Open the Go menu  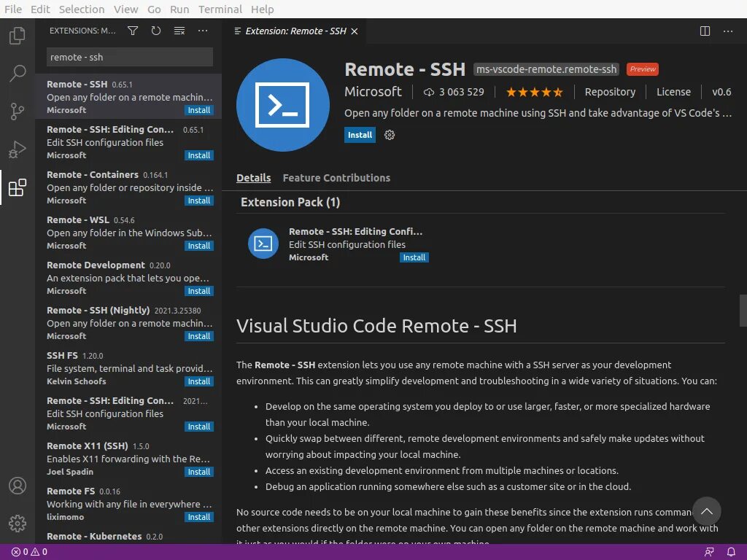pyautogui.click(x=154, y=9)
